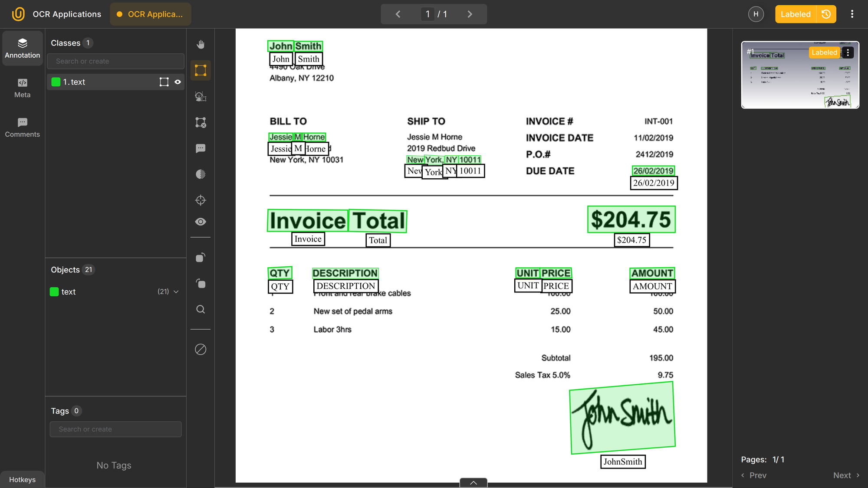Activate the bounding box tool
Screen dimensions: 868x488
[201, 70]
